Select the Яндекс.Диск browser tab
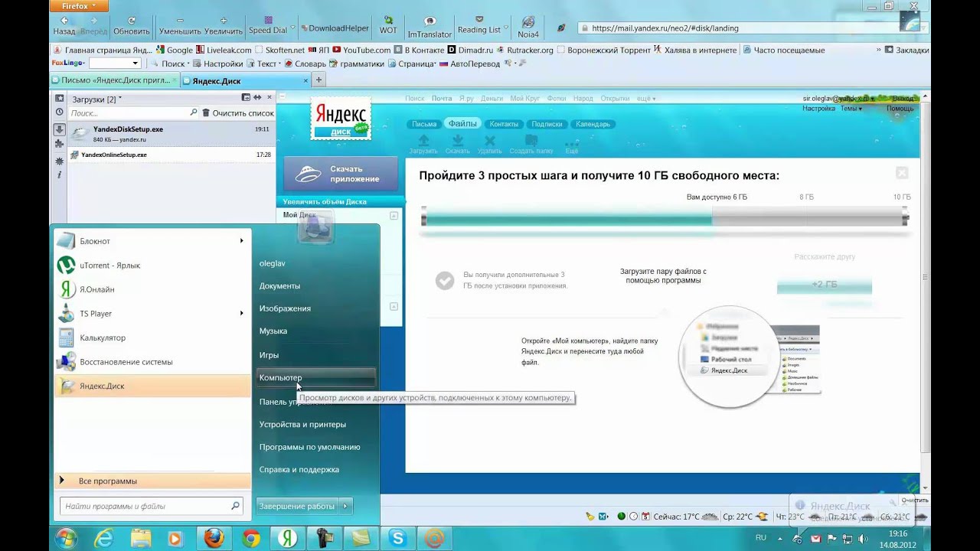The height and width of the screenshot is (551, 980). pyautogui.click(x=247, y=80)
